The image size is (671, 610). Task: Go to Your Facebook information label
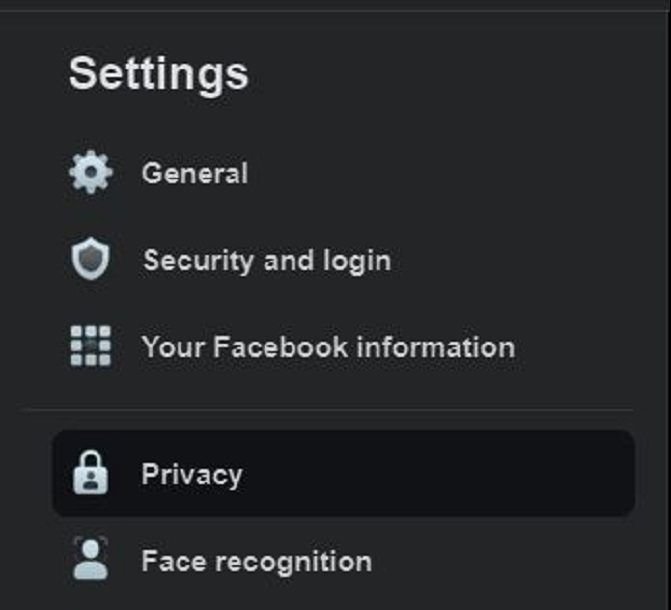point(328,347)
